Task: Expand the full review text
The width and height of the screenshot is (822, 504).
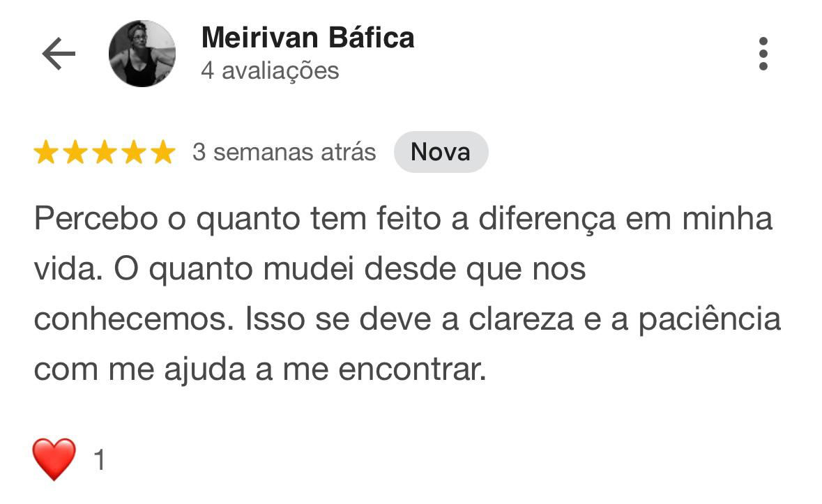Action: (x=404, y=293)
